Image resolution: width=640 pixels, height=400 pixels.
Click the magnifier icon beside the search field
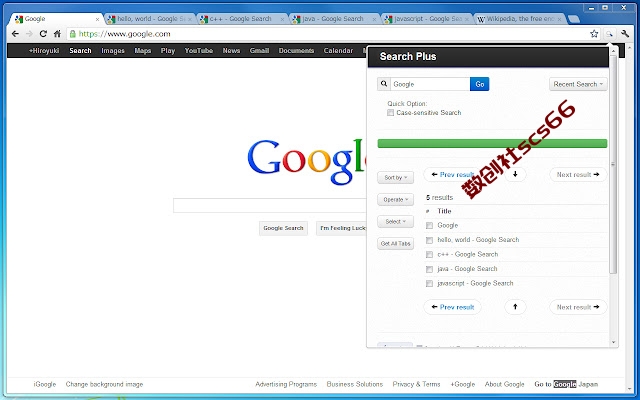pyautogui.click(x=384, y=84)
